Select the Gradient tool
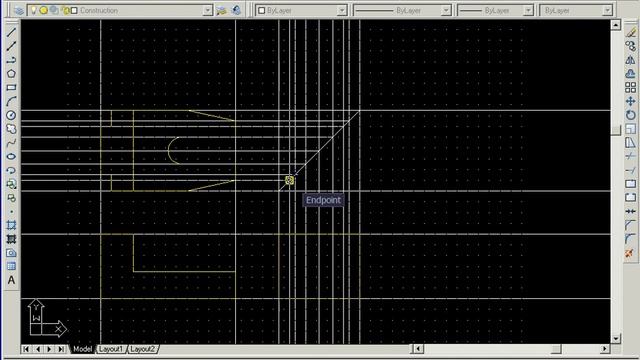The image size is (640, 360). tap(11, 239)
